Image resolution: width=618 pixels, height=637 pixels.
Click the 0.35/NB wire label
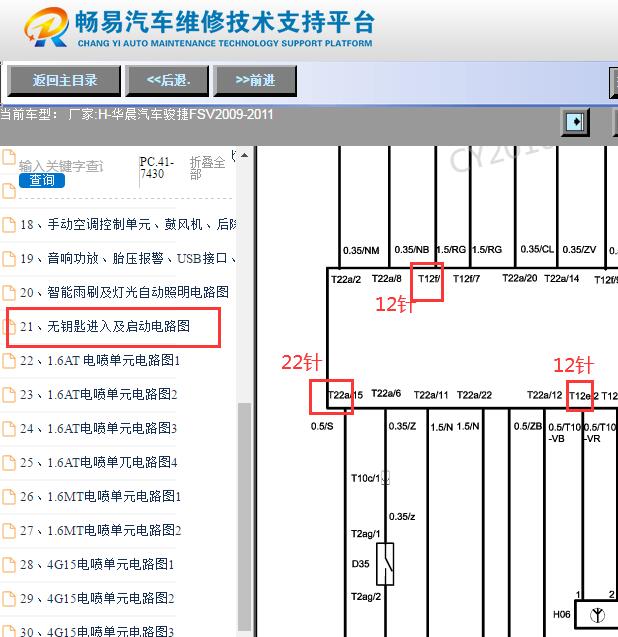click(x=412, y=249)
